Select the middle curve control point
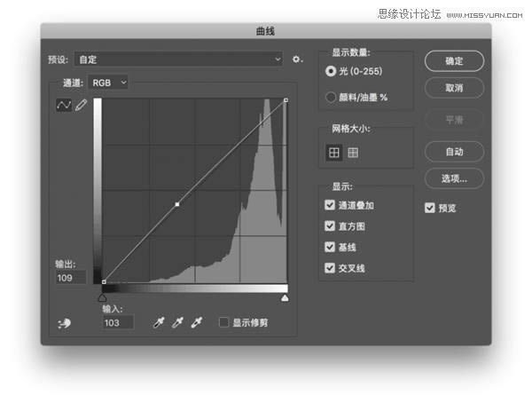The width and height of the screenshot is (532, 403). pos(177,204)
